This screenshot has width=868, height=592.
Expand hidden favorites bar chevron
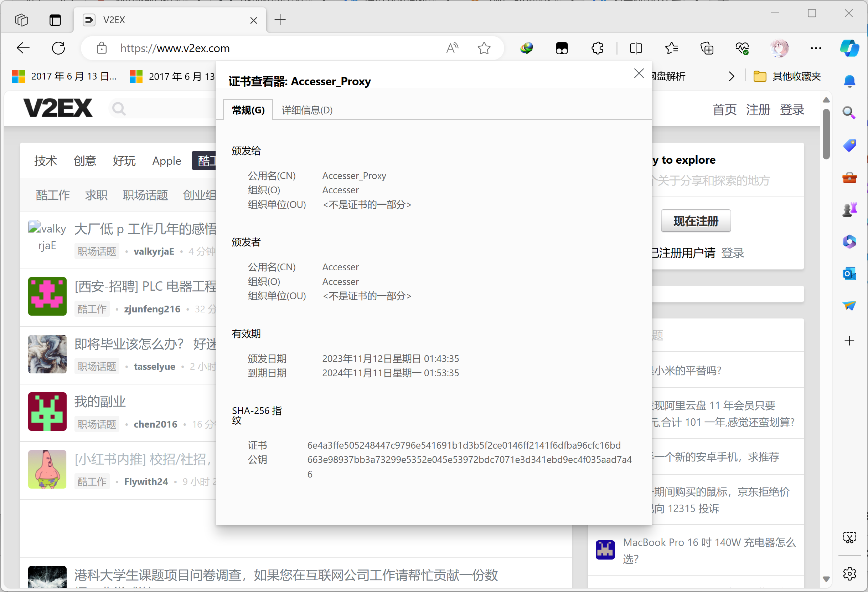click(x=731, y=77)
